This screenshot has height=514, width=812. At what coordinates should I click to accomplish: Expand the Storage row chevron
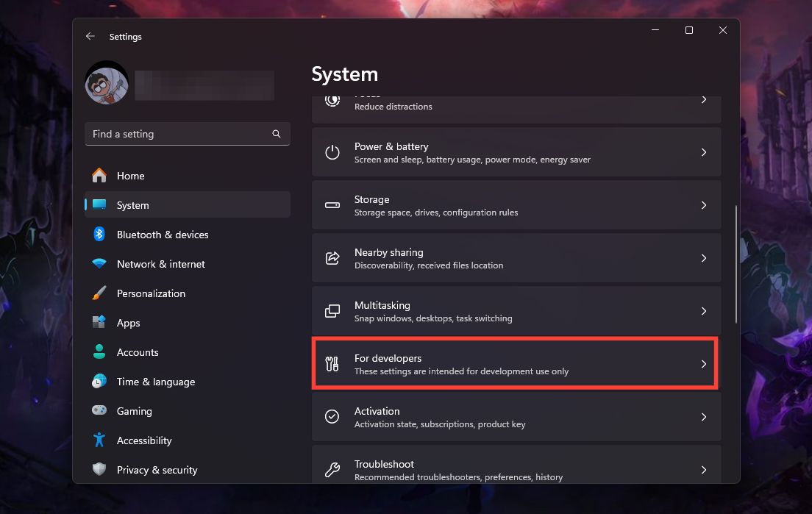tap(703, 205)
